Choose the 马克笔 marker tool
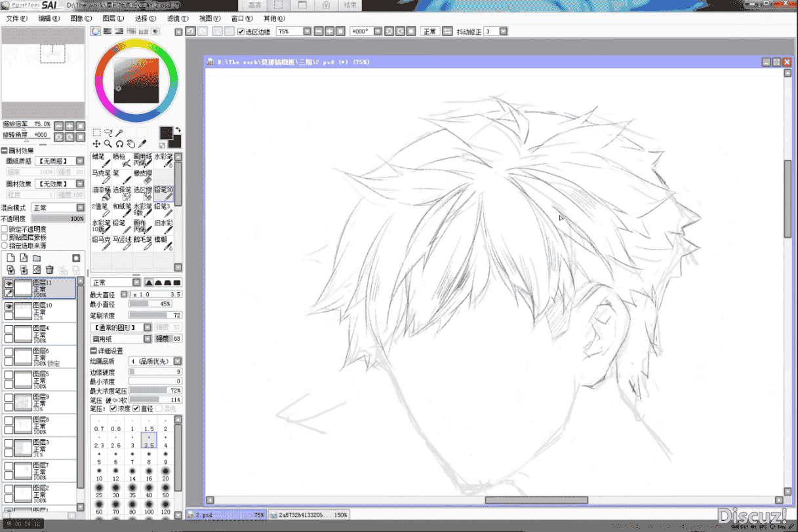The height and width of the screenshot is (532, 798). tap(101, 177)
